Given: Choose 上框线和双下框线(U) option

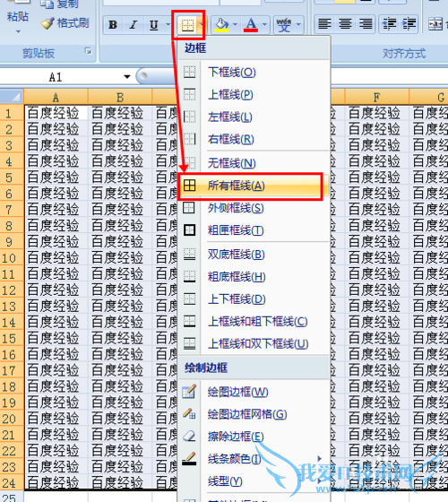Looking at the screenshot, I should 254,344.
